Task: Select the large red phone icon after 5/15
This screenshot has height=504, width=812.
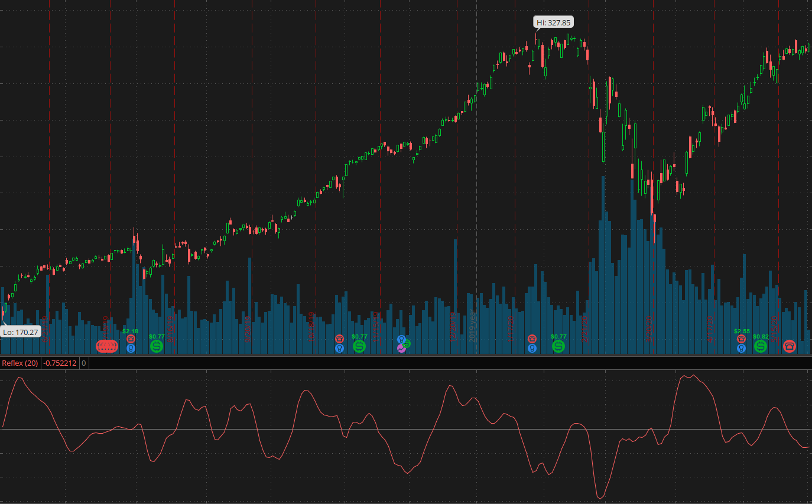Action: click(790, 346)
